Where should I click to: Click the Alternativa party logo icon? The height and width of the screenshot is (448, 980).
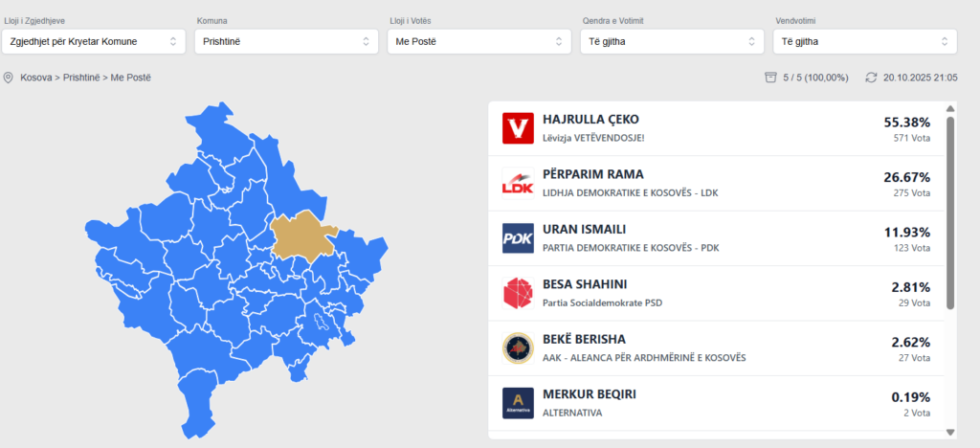tap(518, 403)
